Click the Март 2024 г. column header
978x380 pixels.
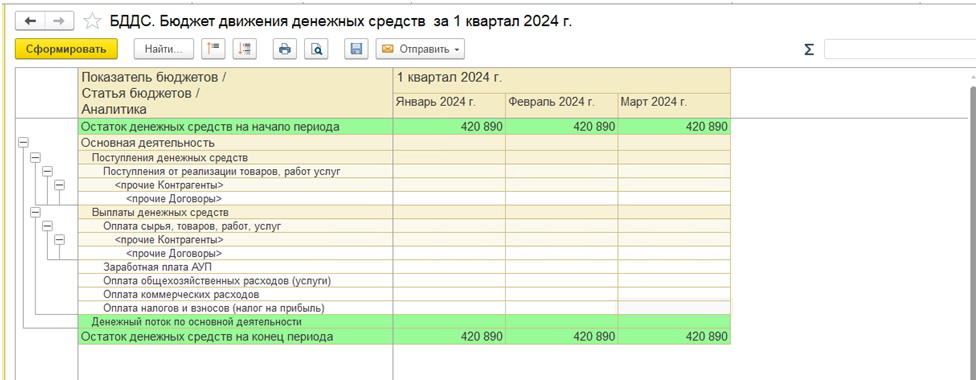tap(674, 105)
